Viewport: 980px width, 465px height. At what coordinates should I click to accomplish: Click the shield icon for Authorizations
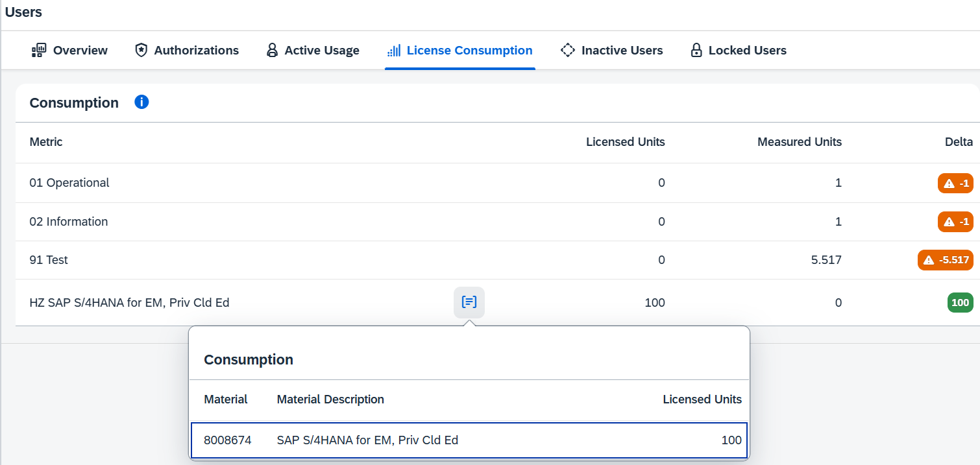[141, 51]
